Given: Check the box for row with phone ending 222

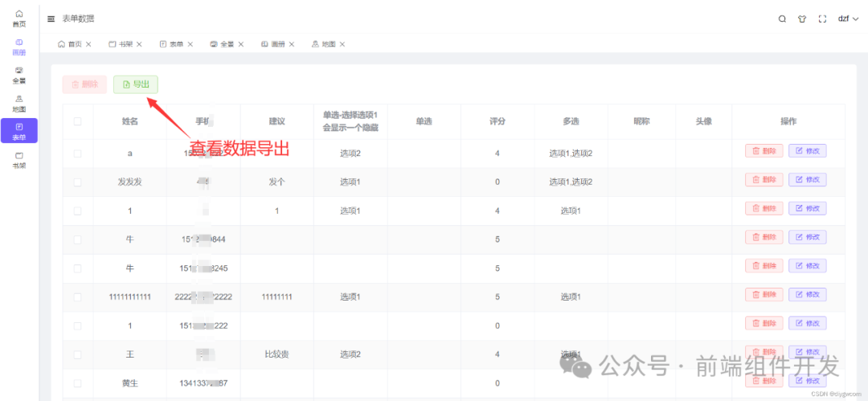Looking at the screenshot, I should coord(77,325).
